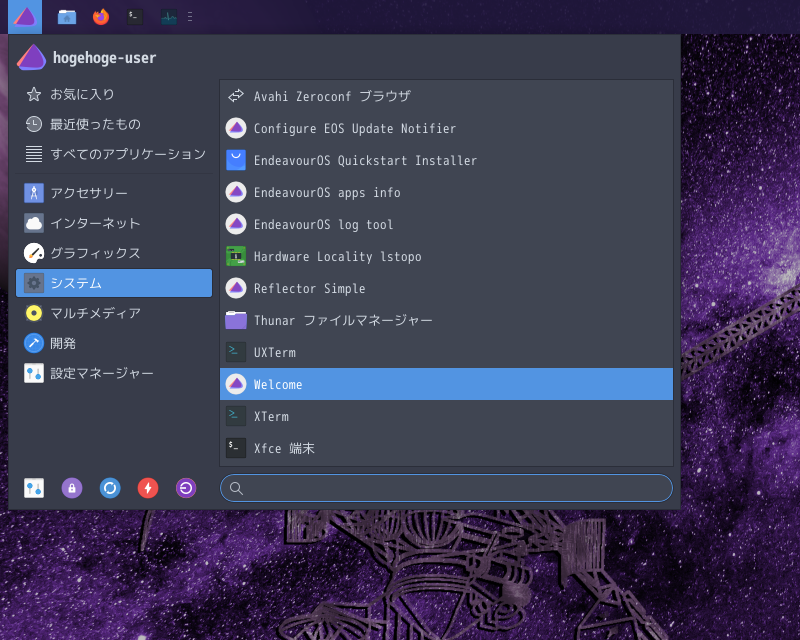Launch EndeavourOS apps info
The height and width of the screenshot is (640, 800).
click(446, 192)
